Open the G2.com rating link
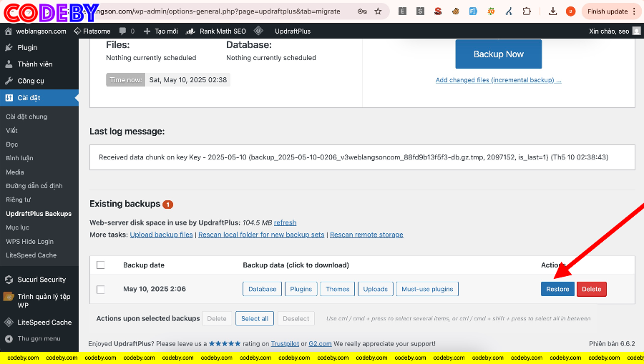The image size is (644, 364). [320, 343]
